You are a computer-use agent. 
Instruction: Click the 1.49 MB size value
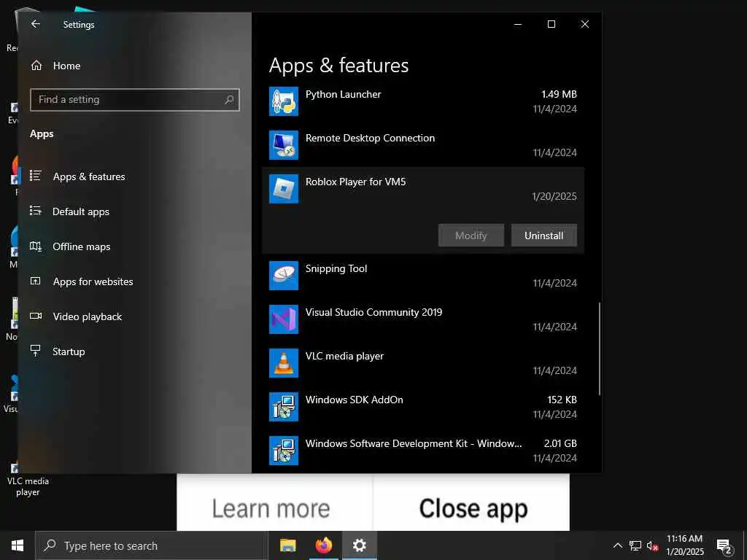(x=559, y=94)
